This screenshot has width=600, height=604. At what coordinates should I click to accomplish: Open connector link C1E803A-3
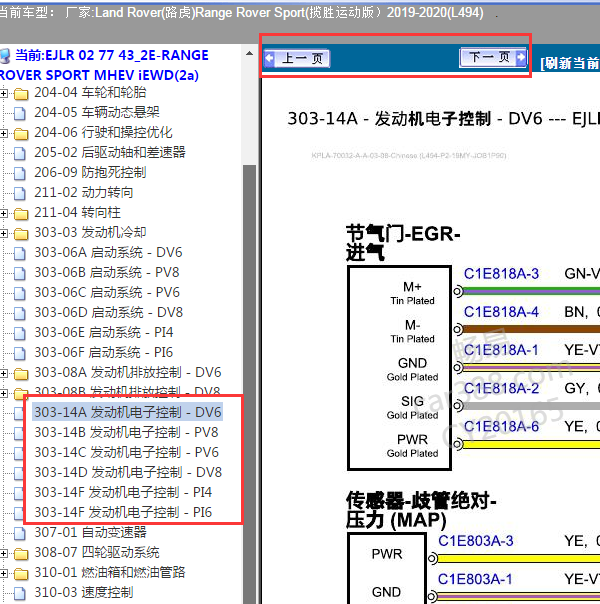click(x=476, y=541)
